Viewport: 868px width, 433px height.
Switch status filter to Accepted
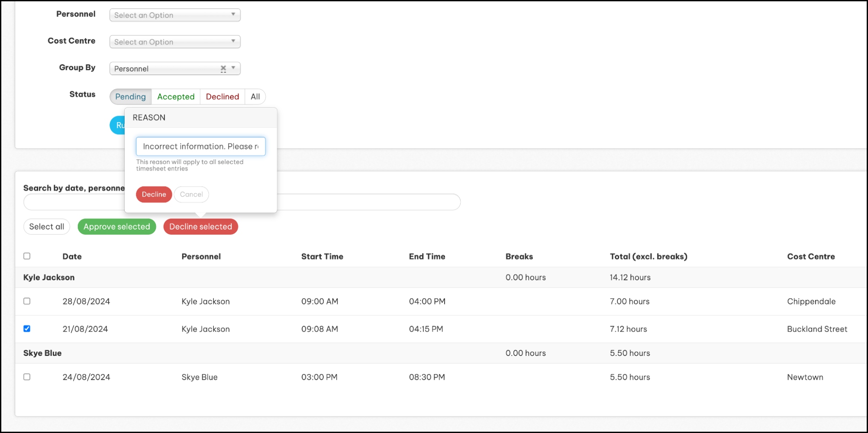pyautogui.click(x=176, y=97)
